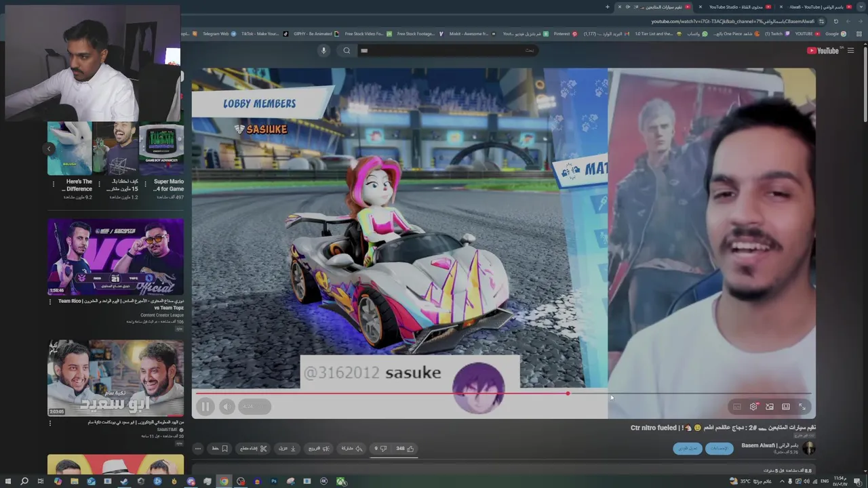
Task: Open the taskbar search magnifier
Action: (24, 481)
